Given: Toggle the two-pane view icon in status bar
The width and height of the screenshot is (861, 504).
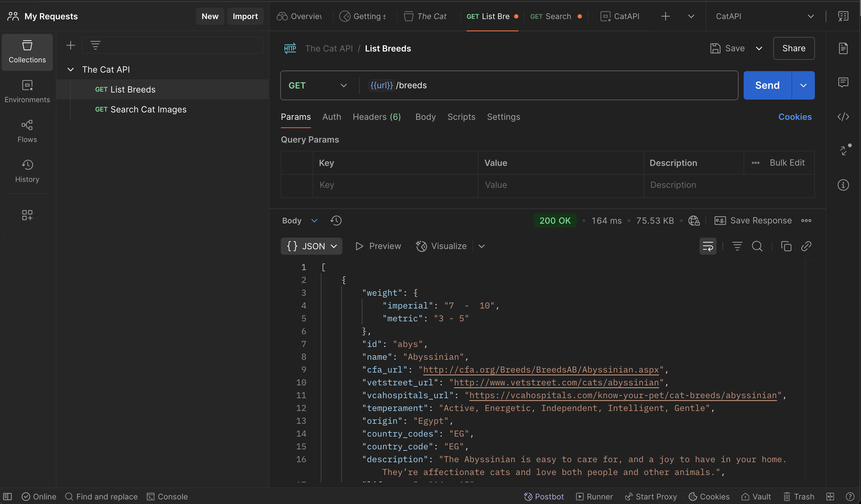Looking at the screenshot, I should (830, 497).
